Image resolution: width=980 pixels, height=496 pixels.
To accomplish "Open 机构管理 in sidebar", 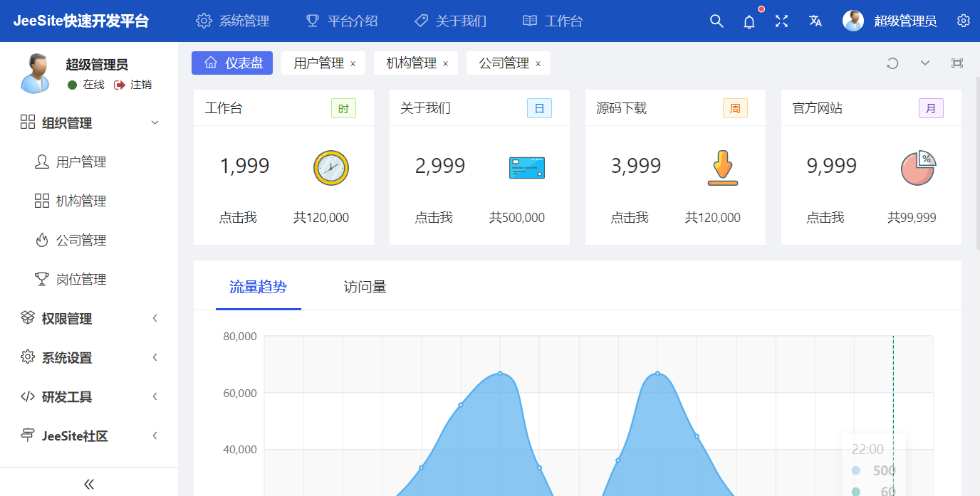I will click(89, 201).
